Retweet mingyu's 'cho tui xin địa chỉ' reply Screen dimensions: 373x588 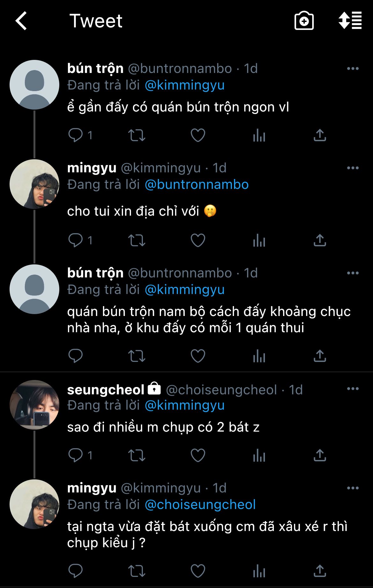136,240
